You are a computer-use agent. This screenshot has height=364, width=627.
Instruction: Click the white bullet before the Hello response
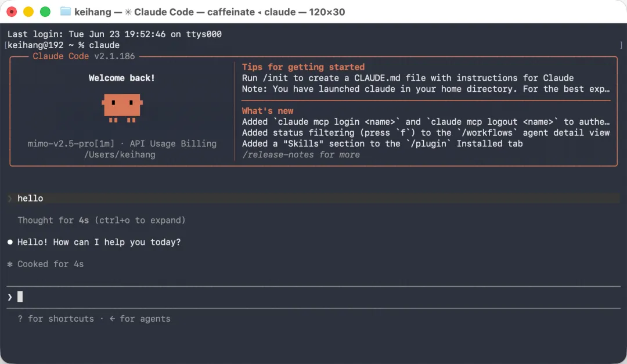(10, 242)
